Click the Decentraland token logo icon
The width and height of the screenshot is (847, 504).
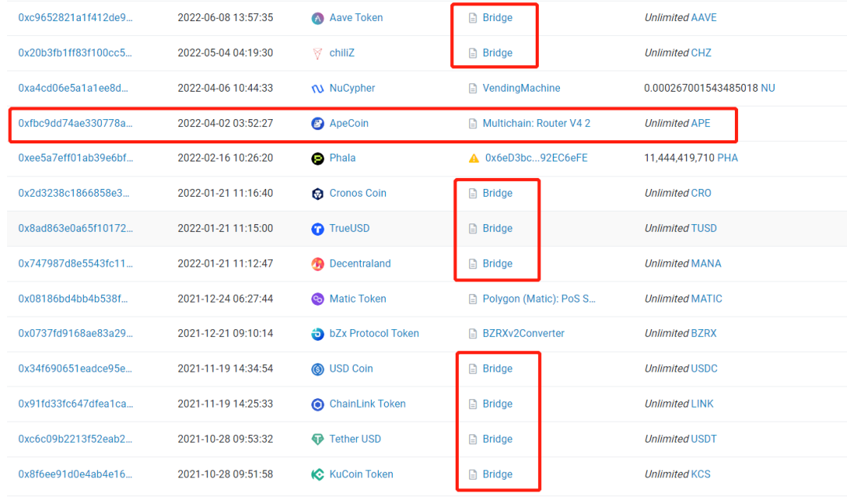pos(318,264)
